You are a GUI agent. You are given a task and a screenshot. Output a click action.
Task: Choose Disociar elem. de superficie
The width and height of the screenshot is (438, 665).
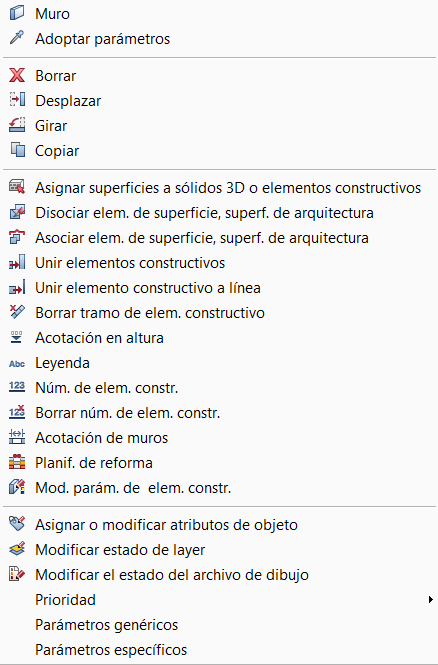pos(219,212)
